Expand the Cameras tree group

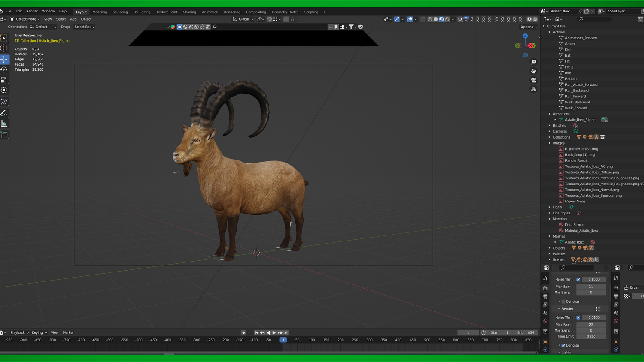tap(550, 131)
